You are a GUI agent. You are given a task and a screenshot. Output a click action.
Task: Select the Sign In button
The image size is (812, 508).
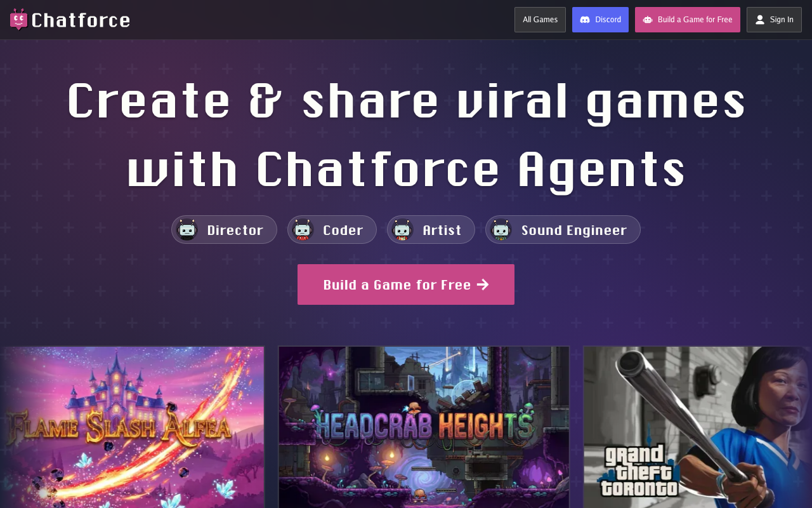pyautogui.click(x=774, y=20)
